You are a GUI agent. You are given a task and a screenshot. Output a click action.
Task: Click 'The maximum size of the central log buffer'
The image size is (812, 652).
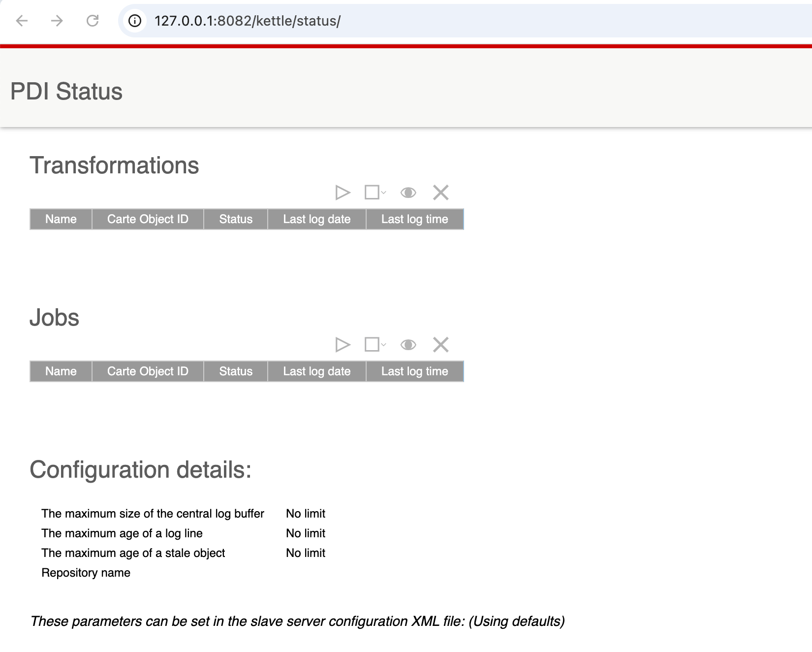point(153,514)
